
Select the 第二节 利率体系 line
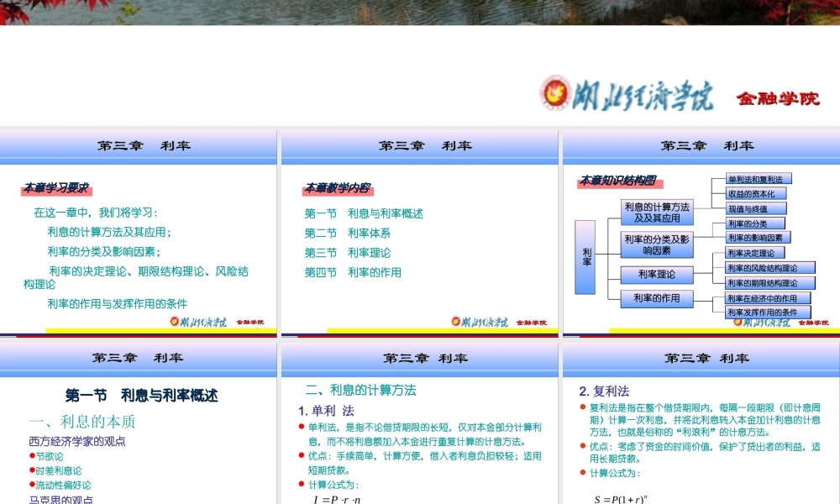tap(349, 233)
